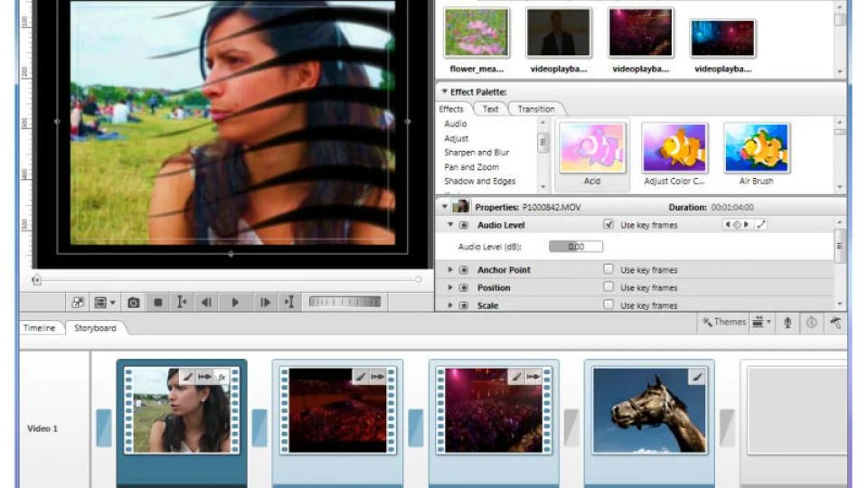868x488 pixels.
Task: Set the mark-in point icon
Action: click(x=182, y=302)
